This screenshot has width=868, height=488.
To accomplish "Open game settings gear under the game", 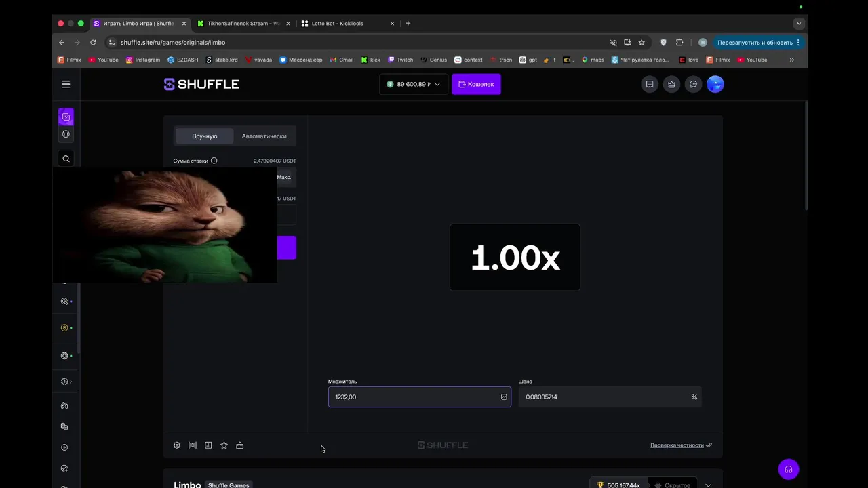I will coord(177,445).
